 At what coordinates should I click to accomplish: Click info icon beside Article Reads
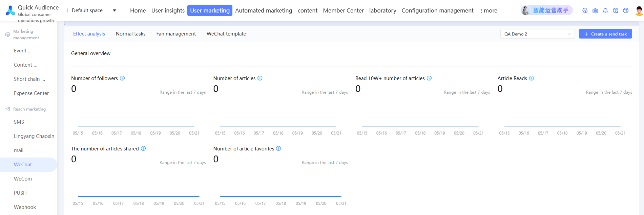pyautogui.click(x=532, y=78)
